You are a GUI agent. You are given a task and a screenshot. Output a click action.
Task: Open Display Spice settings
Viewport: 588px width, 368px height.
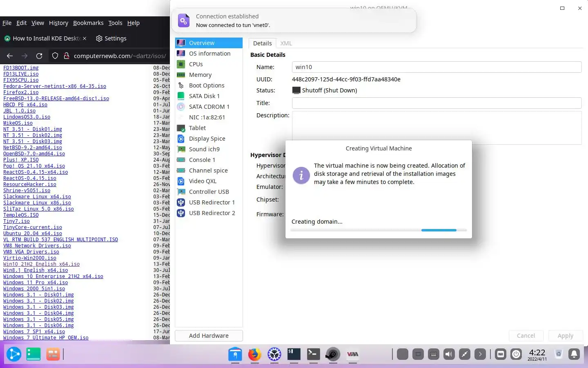coord(209,139)
